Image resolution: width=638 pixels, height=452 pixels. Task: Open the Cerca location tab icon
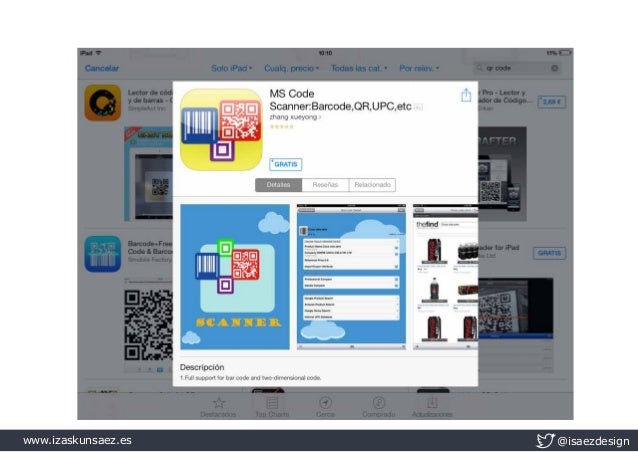click(x=325, y=407)
